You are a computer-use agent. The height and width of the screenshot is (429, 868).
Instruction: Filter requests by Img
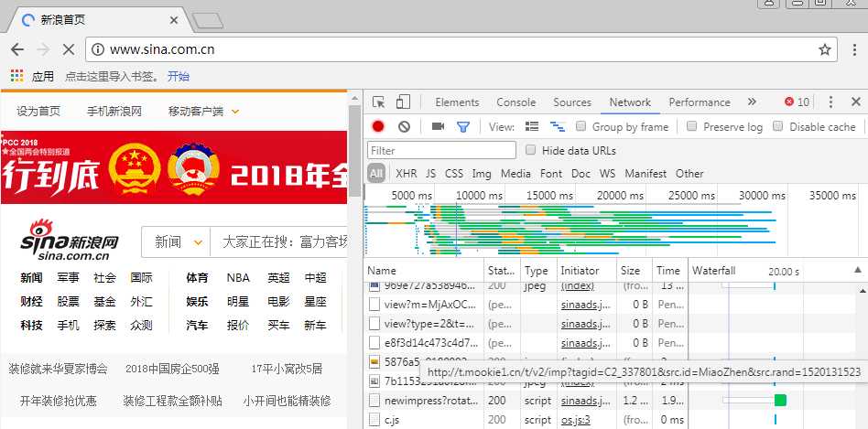(x=482, y=174)
